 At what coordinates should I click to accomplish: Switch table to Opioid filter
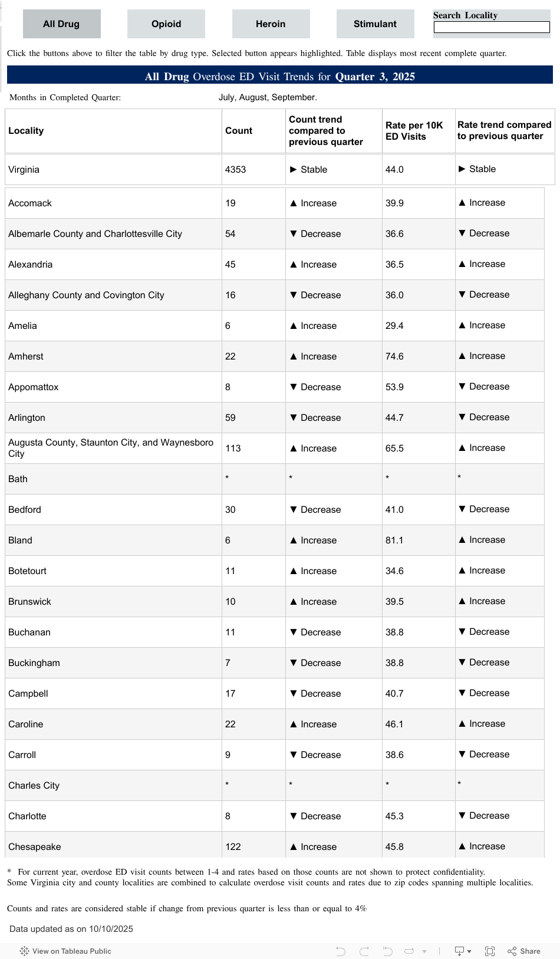click(166, 24)
